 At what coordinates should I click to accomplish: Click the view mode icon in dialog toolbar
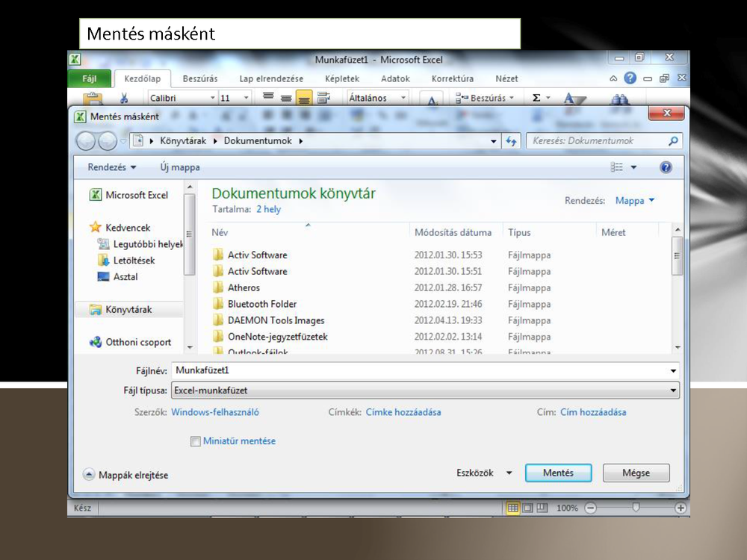point(617,167)
